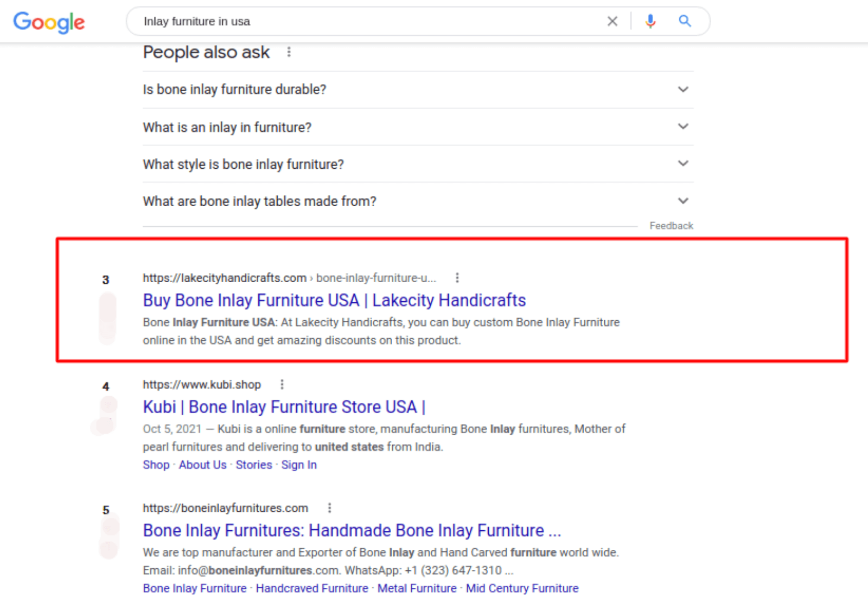
Task: Click the search input field
Action: (x=369, y=21)
